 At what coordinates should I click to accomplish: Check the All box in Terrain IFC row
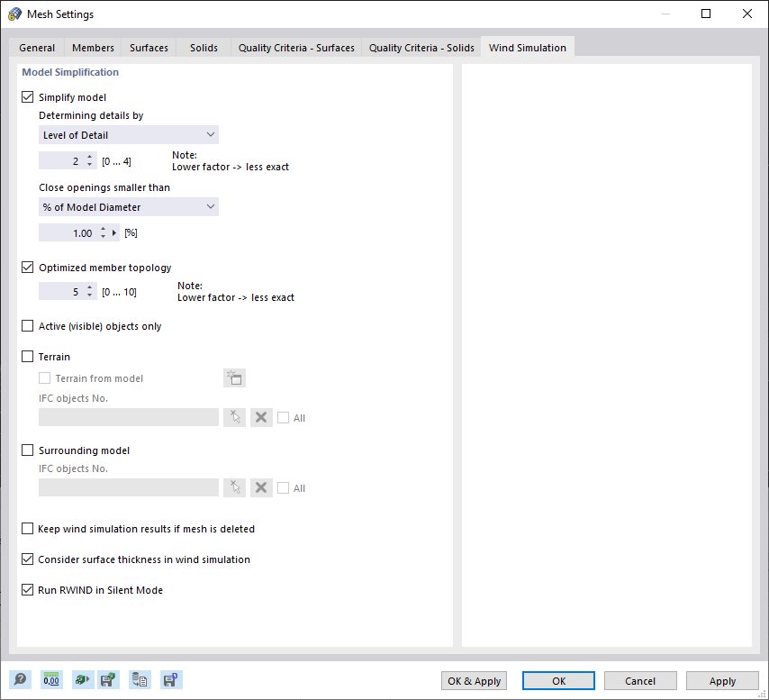(283, 418)
